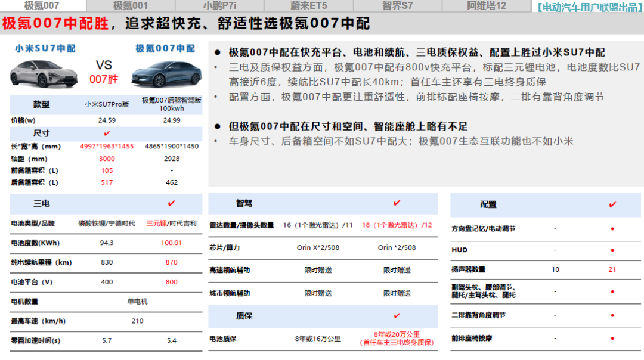Click the red 8年或20万公里 warranty cell
Image resolution: width=644 pixels, height=360 pixels.
[x=397, y=339]
